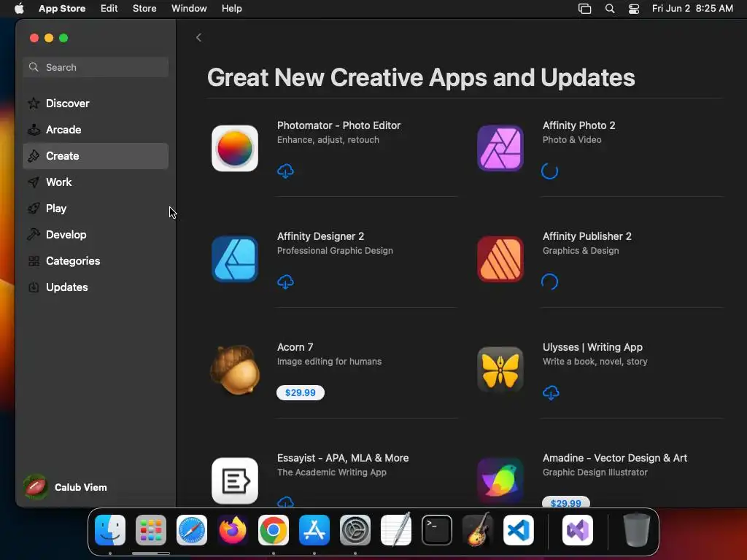Open the Window menu
747x560 pixels.
point(189,9)
